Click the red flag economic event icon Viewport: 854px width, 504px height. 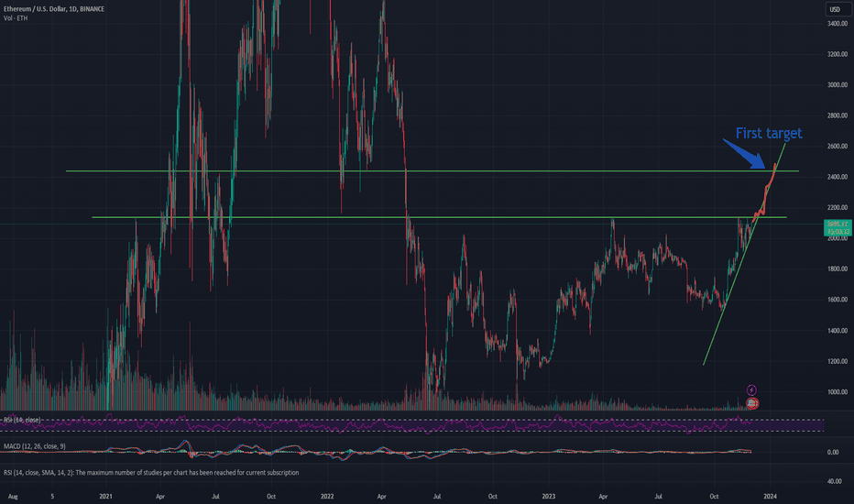point(752,403)
